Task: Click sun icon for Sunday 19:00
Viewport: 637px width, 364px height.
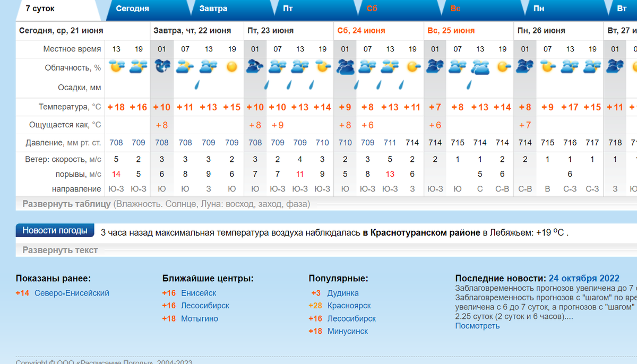Action: click(503, 67)
